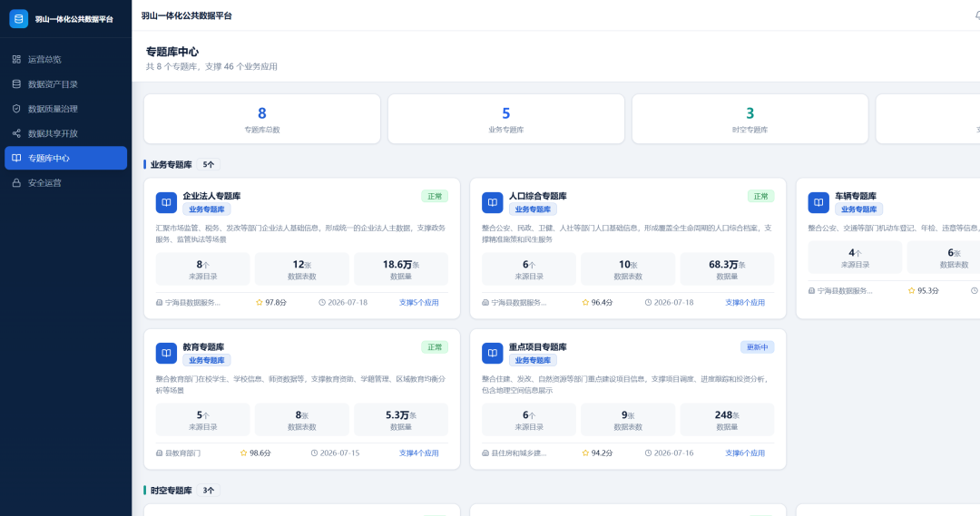Screen dimensions: 980x516
Task: Click 68.3万条 数据量 on 人口综合专题库
Action: (727, 269)
